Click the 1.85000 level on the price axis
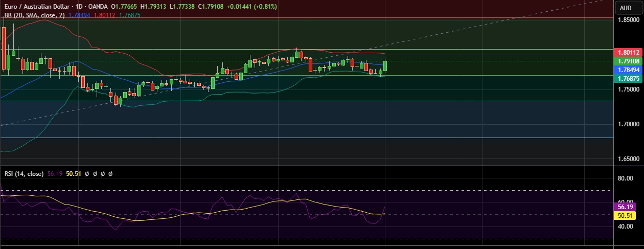The image size is (644, 249). (629, 20)
